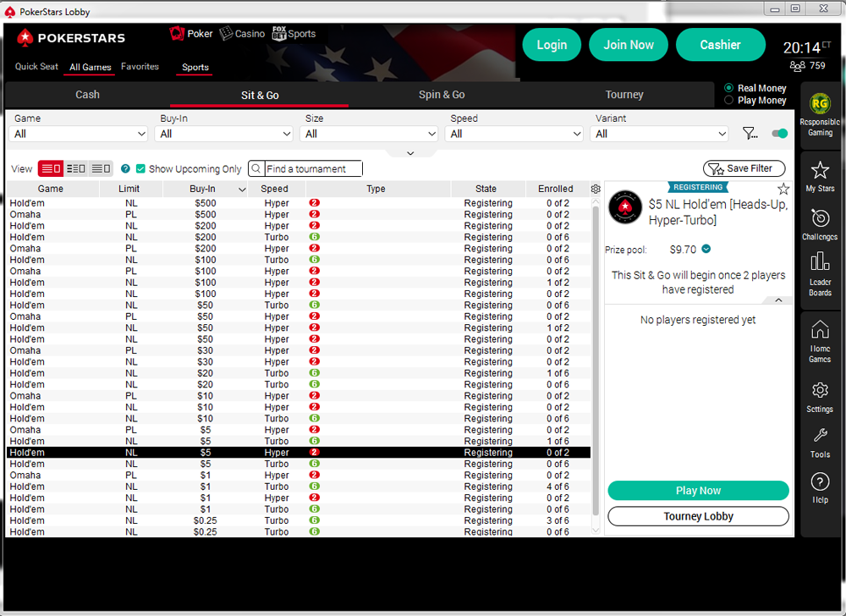
Task: Open the Favorites tab
Action: (x=140, y=67)
